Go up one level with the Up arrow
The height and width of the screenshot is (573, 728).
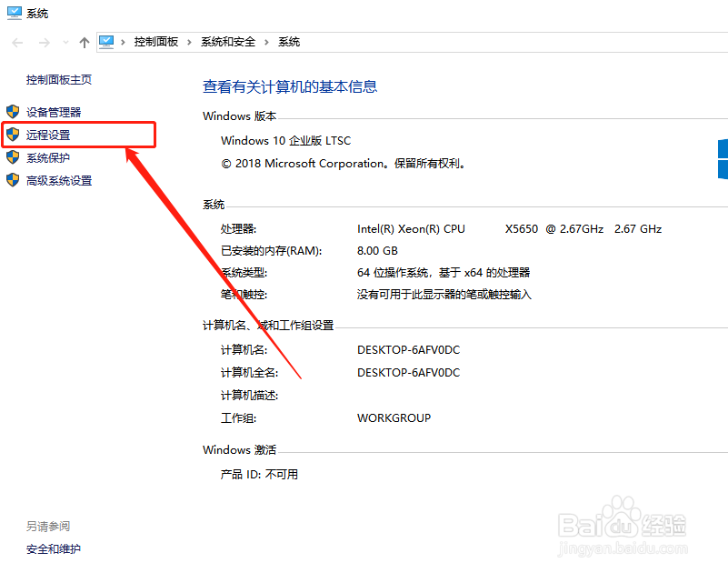point(84,43)
